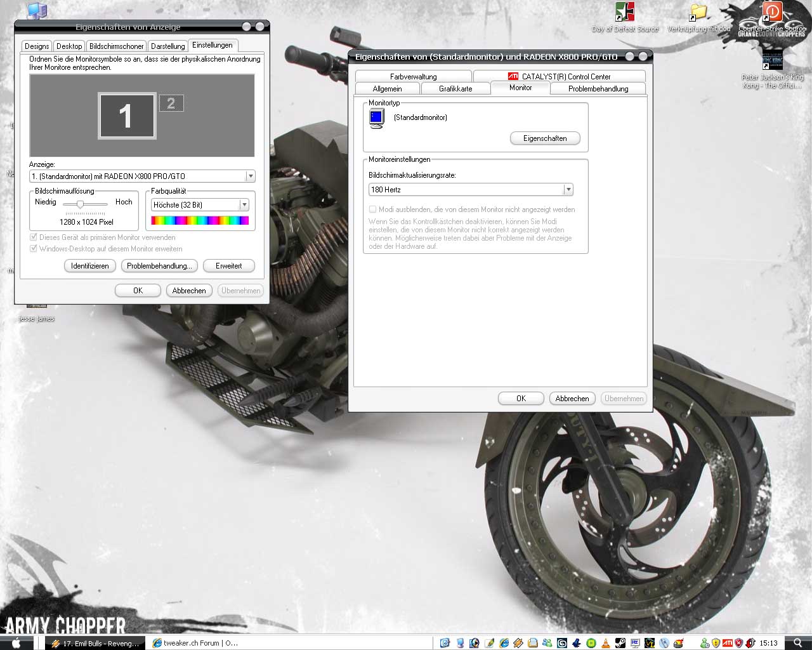Toggle 'Windows-Desktop auf diesem Monitor erweitern'

[34, 249]
